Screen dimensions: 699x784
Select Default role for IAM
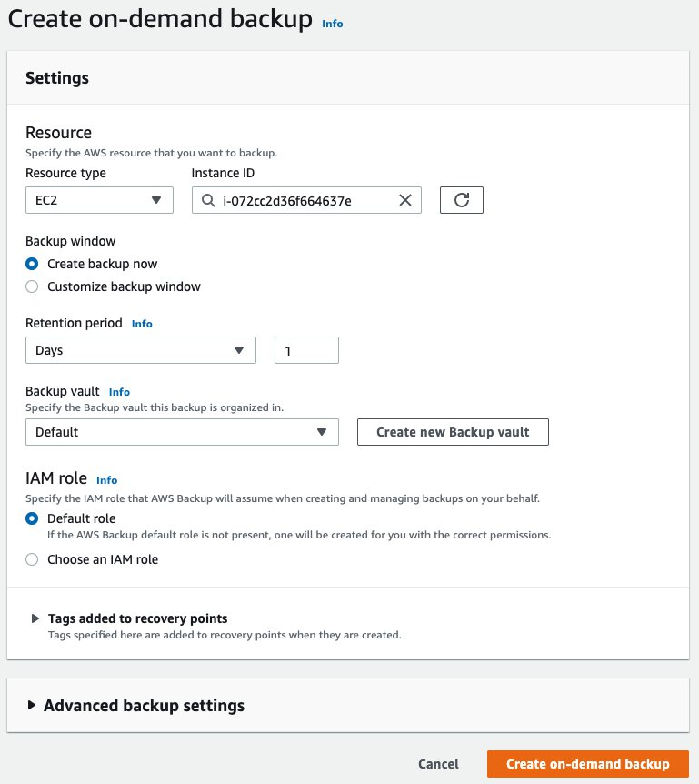(31, 518)
